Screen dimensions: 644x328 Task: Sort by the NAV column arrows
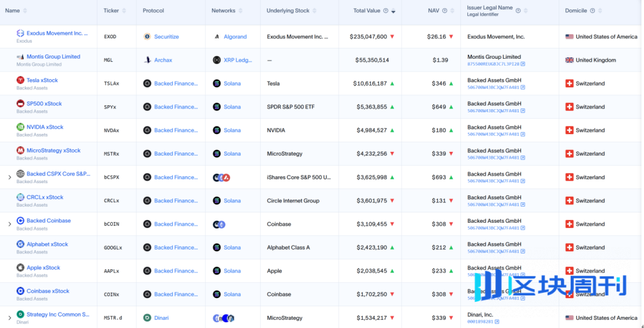(452, 11)
